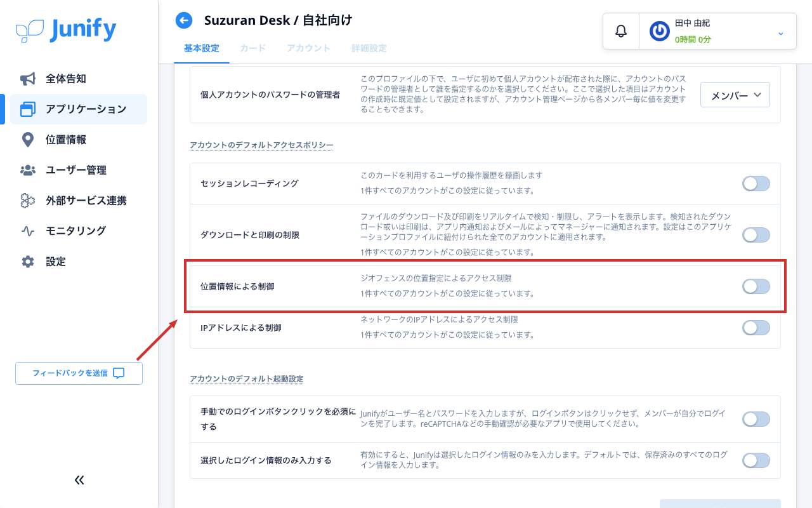Click Suzuran Desk / 自社向け title
This screenshot has width=812, height=508.
point(278,20)
